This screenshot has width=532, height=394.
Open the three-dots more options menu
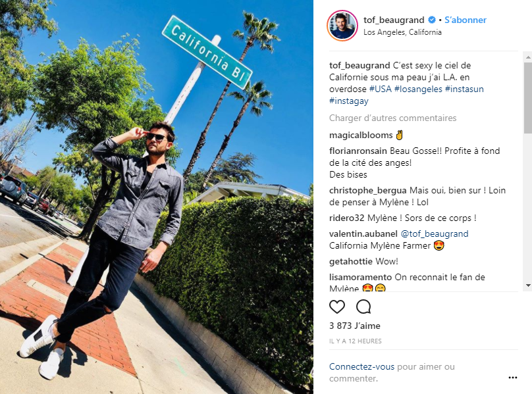(513, 378)
